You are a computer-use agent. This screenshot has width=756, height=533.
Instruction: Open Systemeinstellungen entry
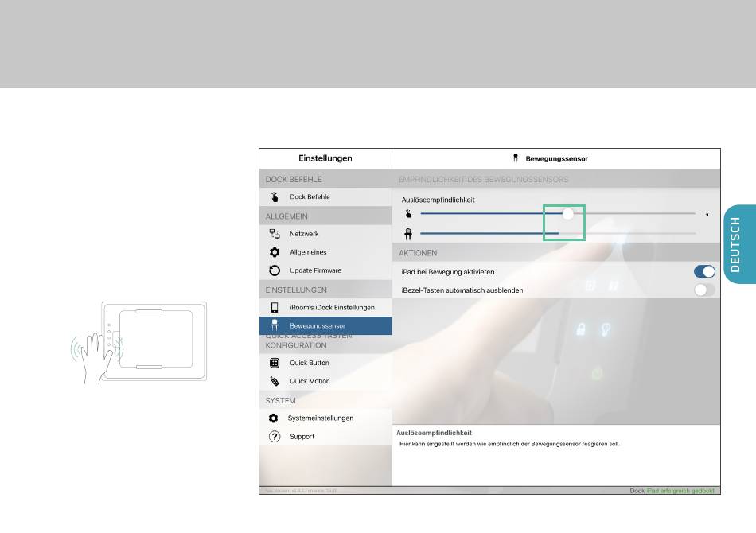[x=325, y=418]
